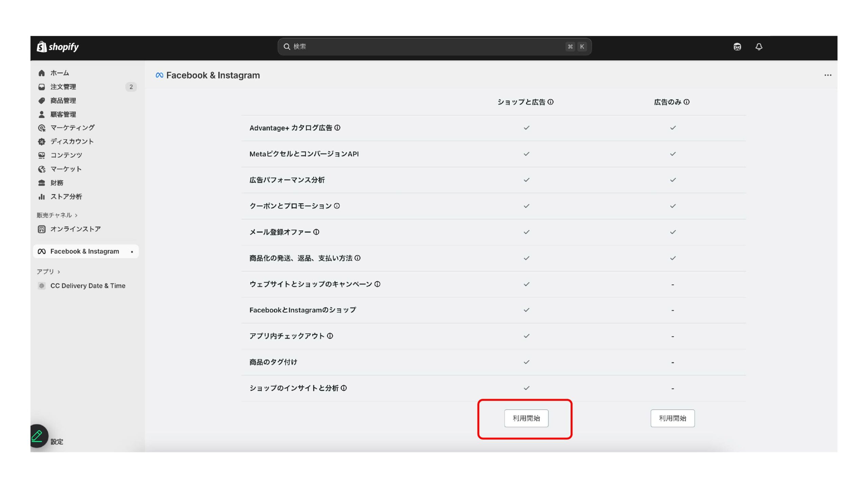This screenshot has width=868, height=488.
Task: Click 商品のタグ付け row label
Action: pos(273,362)
